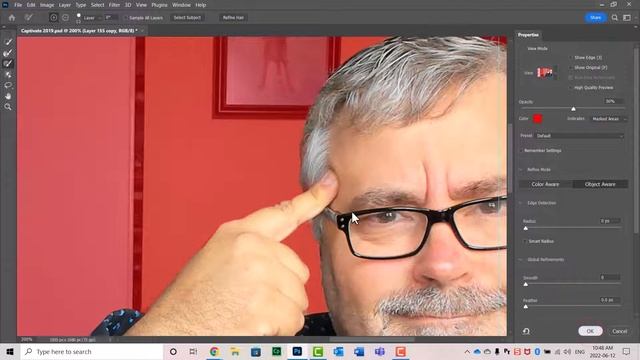Select the Quick Selection tool

[8, 42]
